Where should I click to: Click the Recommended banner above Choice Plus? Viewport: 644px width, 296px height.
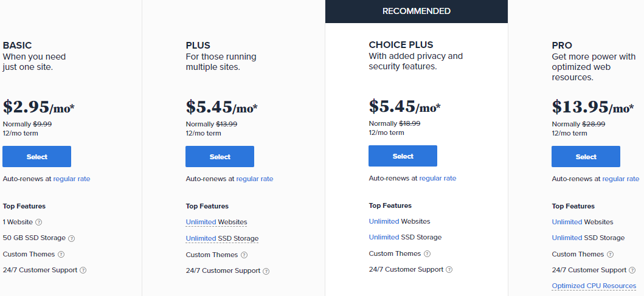coord(417,12)
